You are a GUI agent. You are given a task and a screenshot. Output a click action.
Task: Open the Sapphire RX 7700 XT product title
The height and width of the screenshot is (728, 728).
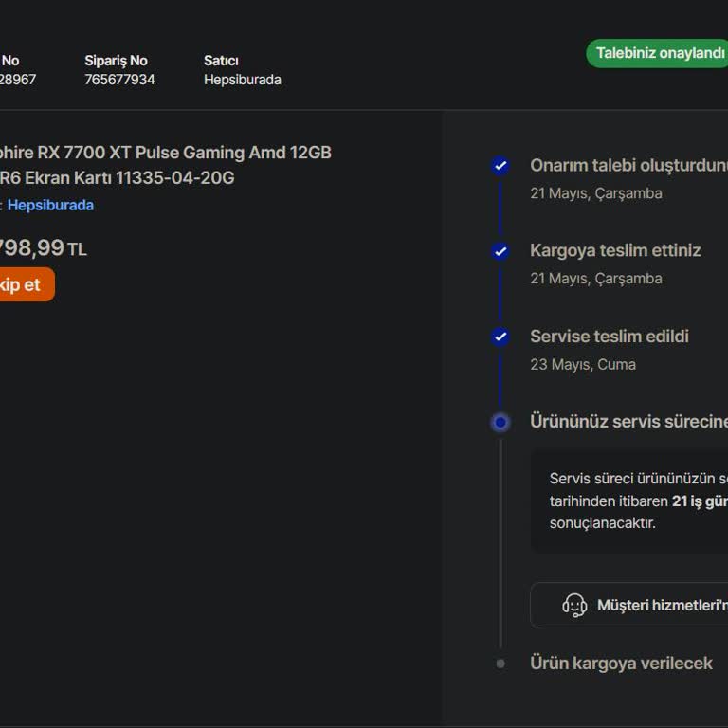coord(166,165)
